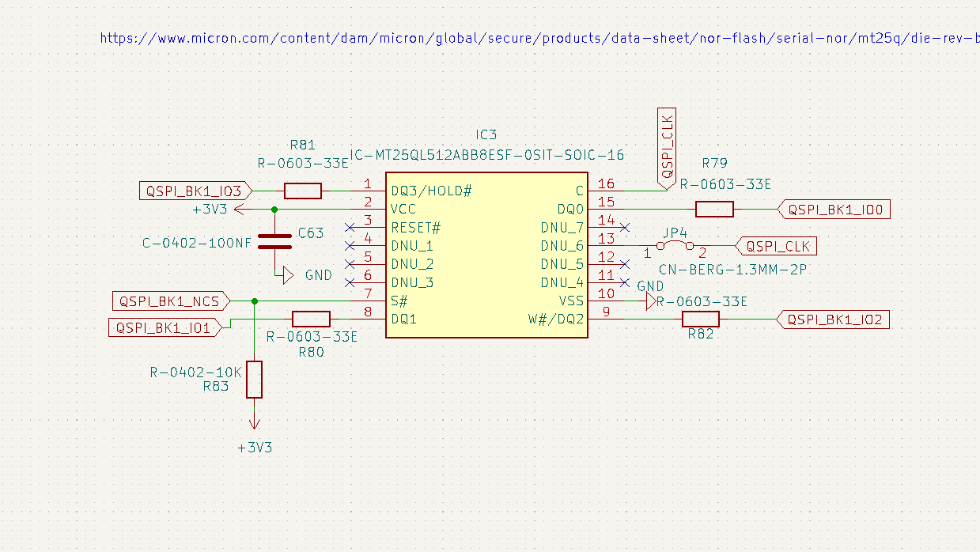The height and width of the screenshot is (552, 980).
Task: Click the IC3 flash chip body
Action: pyautogui.click(x=486, y=255)
